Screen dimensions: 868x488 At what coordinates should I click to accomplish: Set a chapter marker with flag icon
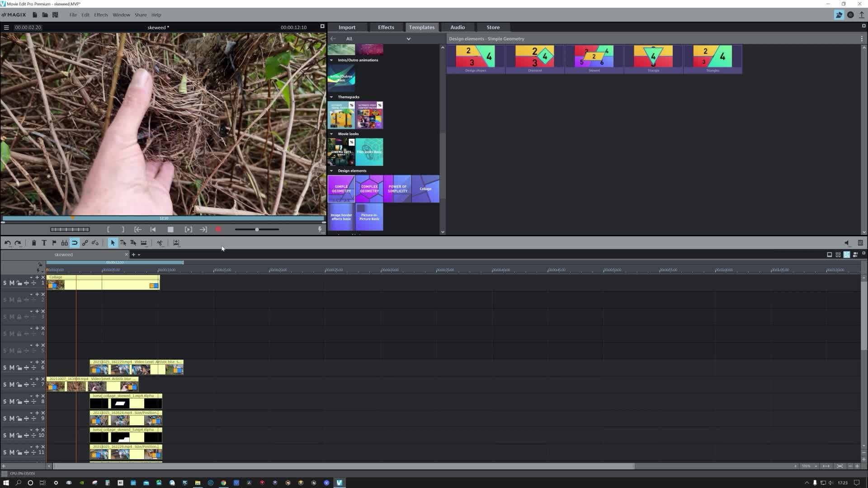coord(54,243)
